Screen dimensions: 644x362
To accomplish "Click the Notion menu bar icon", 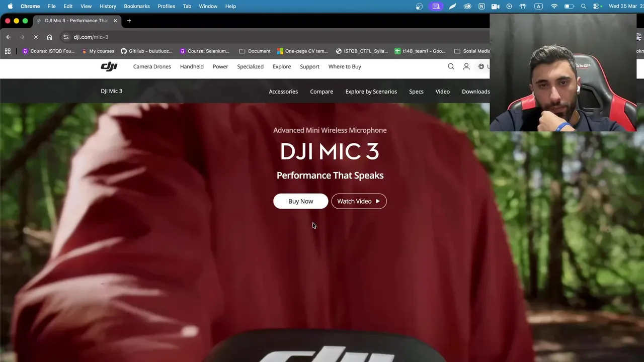I will pos(481,6).
